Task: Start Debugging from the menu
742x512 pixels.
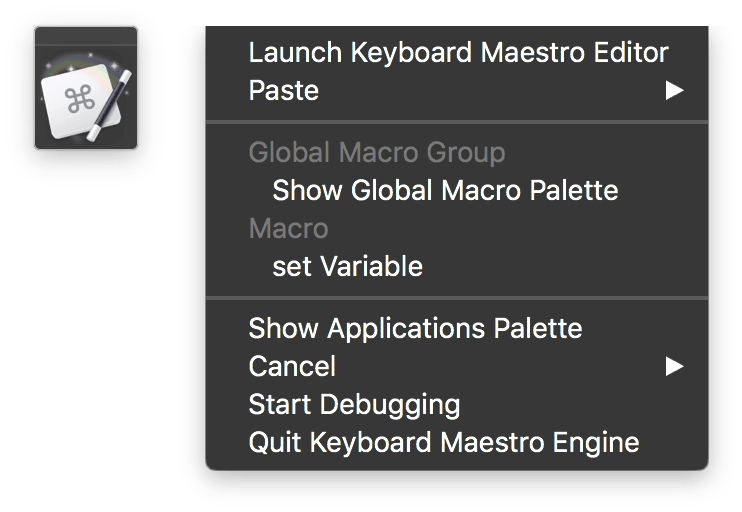Action: [x=354, y=404]
